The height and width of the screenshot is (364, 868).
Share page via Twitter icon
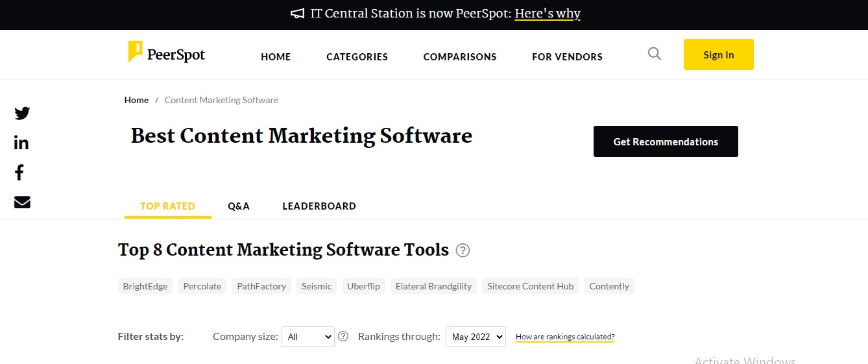coord(22,114)
